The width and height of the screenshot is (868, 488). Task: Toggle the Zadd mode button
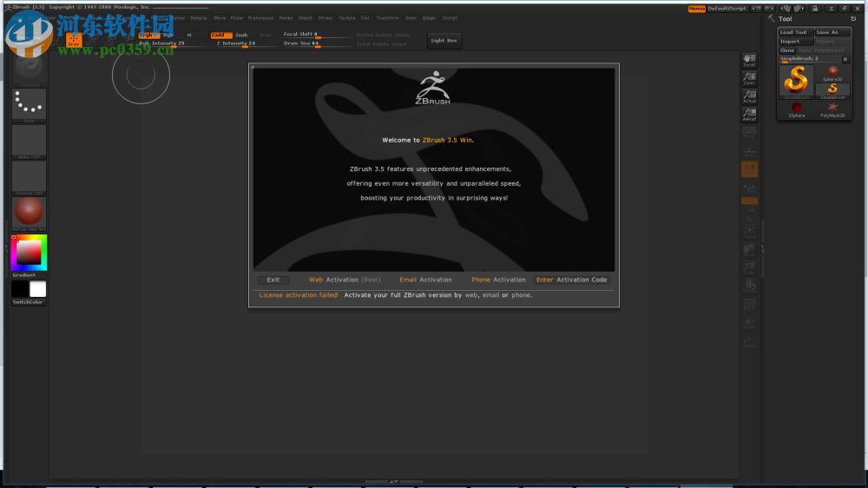click(x=220, y=35)
